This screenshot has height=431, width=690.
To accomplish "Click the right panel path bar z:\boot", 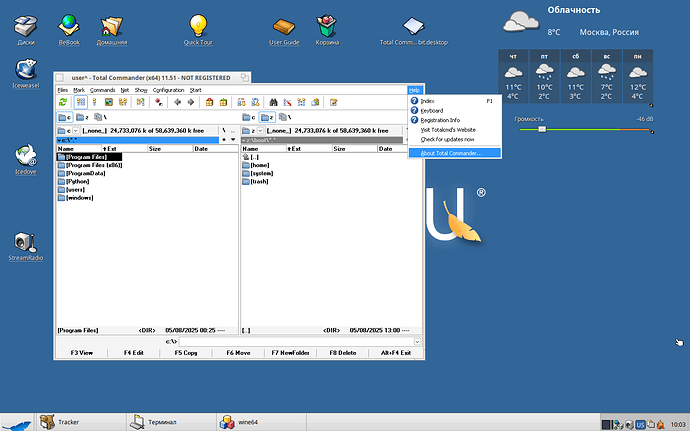I will pos(322,140).
